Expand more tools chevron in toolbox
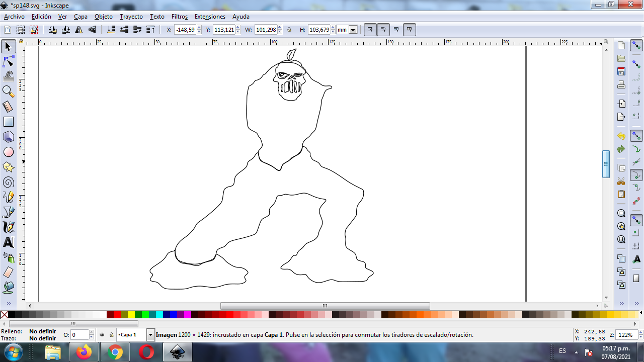 (8, 304)
